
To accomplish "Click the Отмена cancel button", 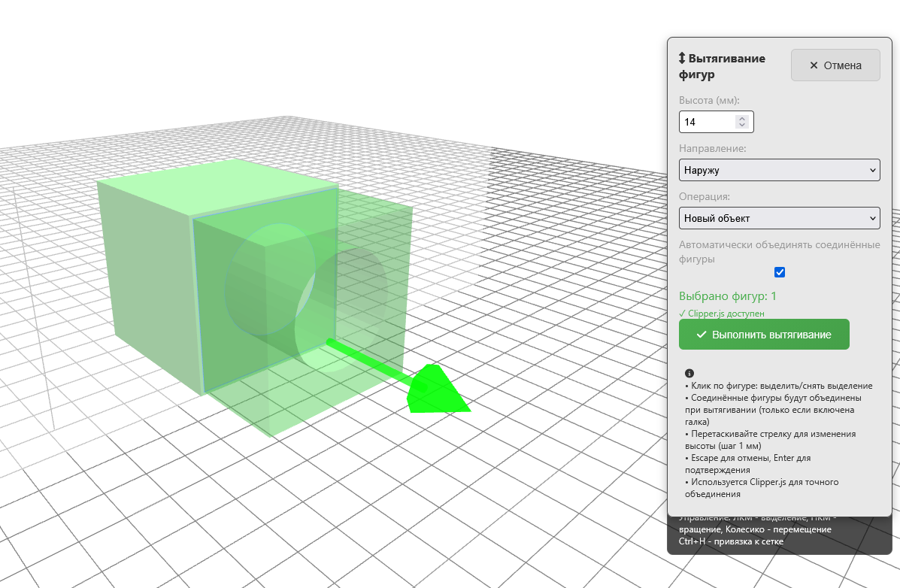I will 835,65.
